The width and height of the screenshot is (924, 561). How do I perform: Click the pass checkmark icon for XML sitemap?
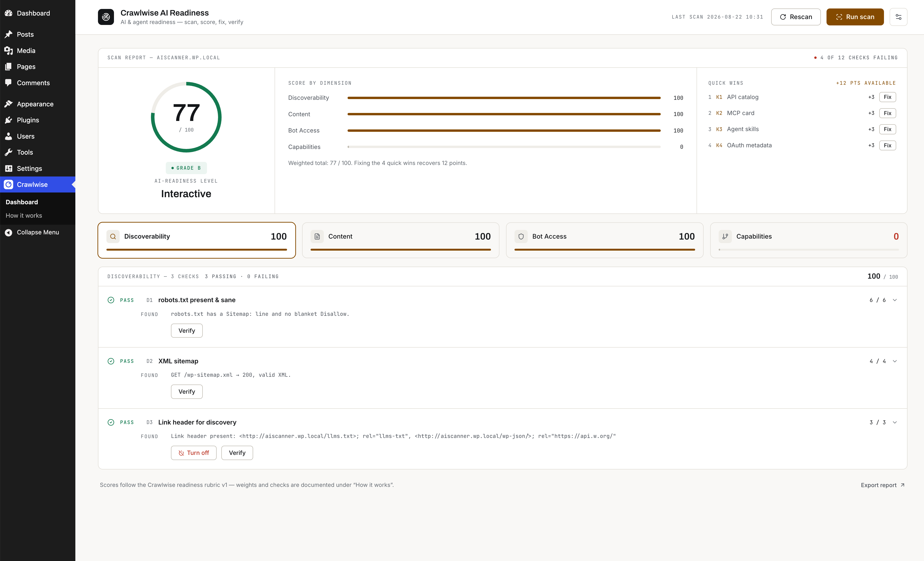[x=111, y=361]
